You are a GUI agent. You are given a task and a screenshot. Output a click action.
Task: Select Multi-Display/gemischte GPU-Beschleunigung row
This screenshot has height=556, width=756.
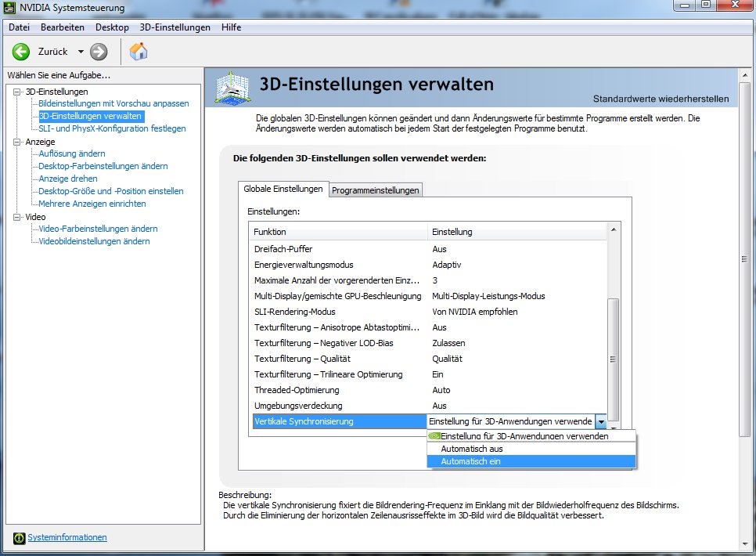pos(428,296)
